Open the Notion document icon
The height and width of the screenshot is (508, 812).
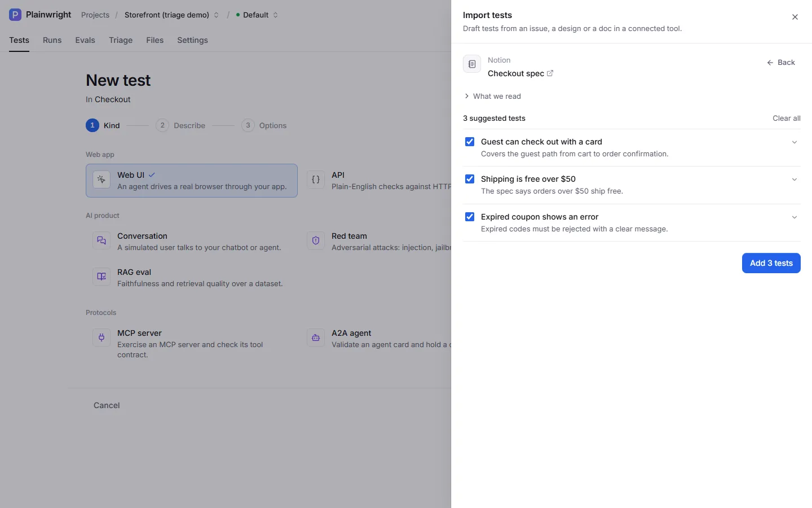click(x=472, y=64)
